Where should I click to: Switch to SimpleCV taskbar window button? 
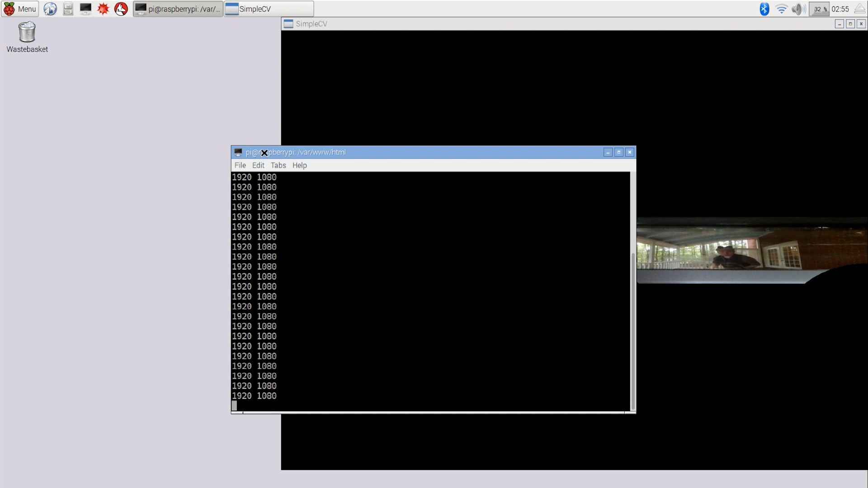tap(269, 9)
